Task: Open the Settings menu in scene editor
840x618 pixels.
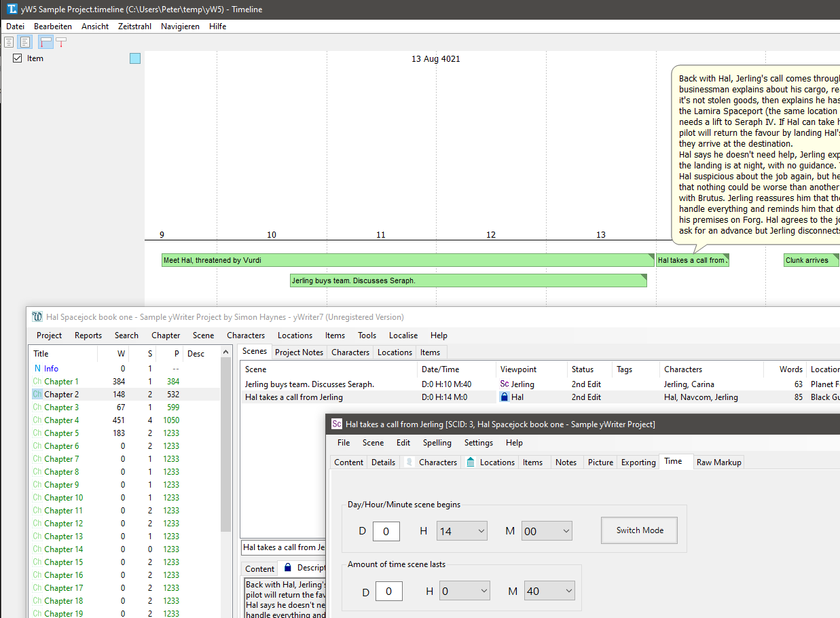Action: coord(479,443)
